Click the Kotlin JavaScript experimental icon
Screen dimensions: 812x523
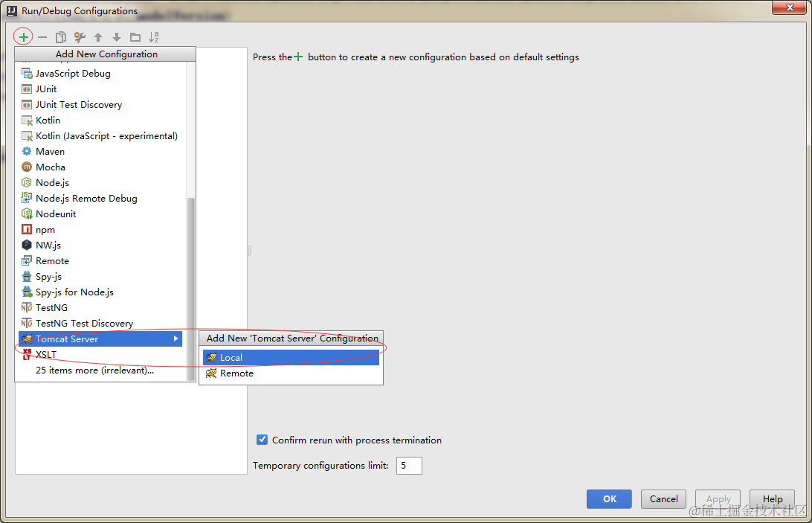[27, 136]
